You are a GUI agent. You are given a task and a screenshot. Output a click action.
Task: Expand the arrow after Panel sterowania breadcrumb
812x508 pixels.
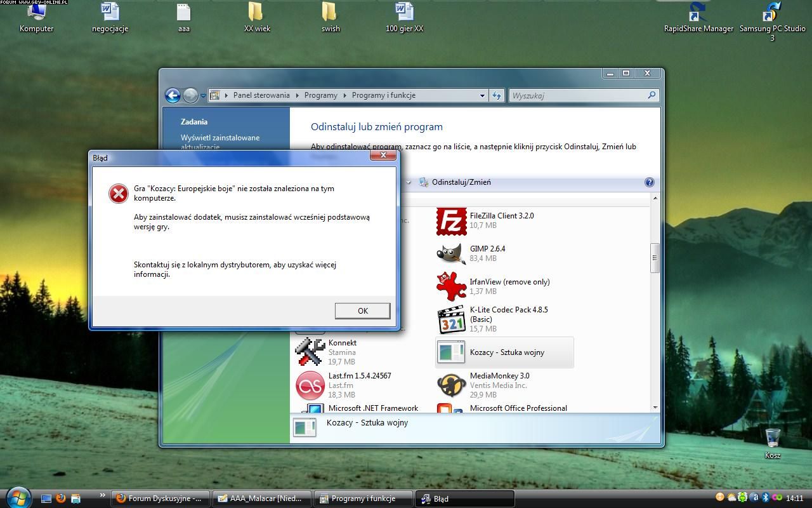296,95
